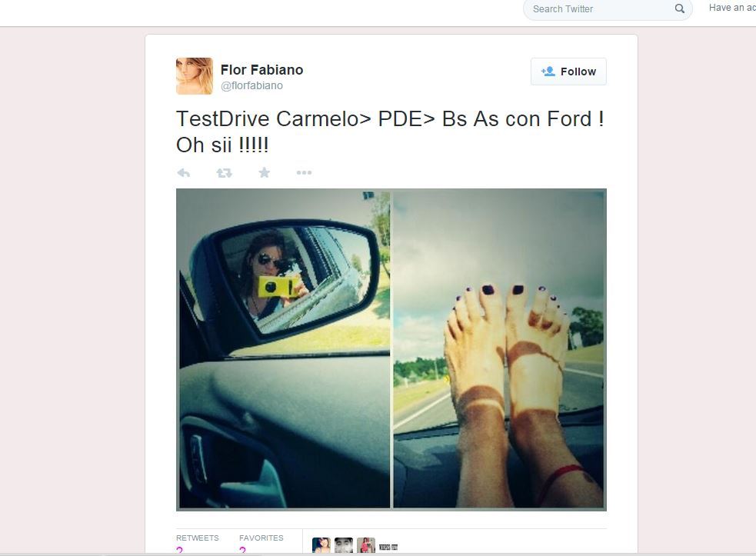Click the reply arrow icon under the tweet

click(183, 172)
